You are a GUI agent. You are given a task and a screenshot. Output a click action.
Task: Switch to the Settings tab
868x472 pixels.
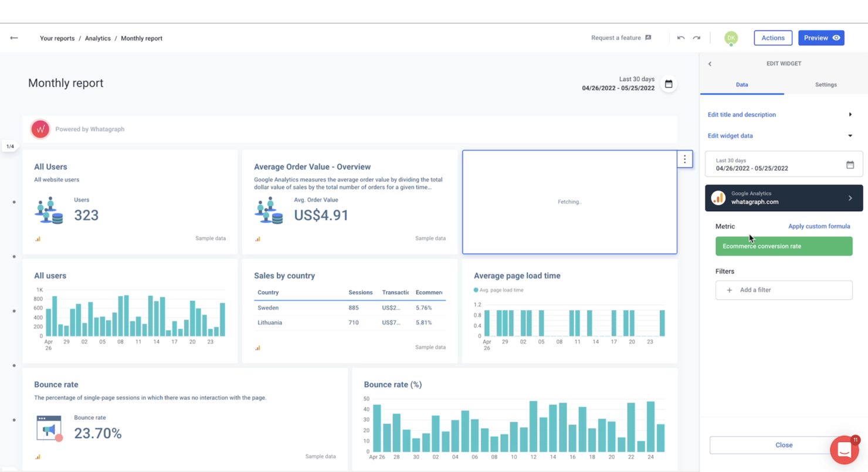(826, 85)
